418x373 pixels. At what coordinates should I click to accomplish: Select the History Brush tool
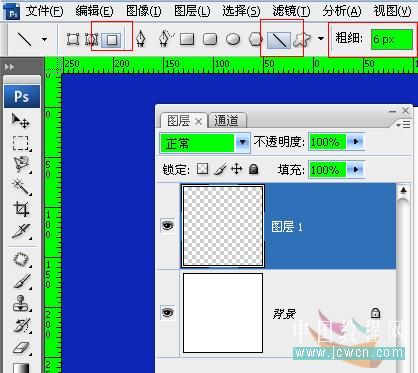[22, 326]
